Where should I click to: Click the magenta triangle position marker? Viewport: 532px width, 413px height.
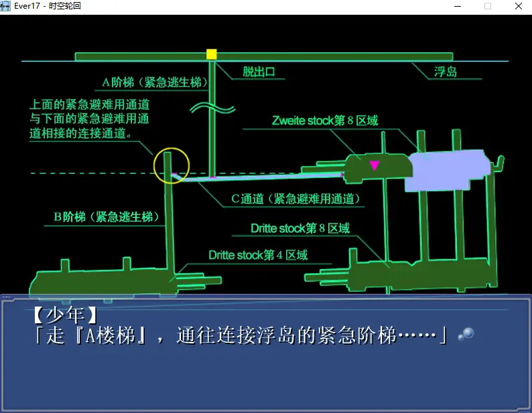click(375, 165)
